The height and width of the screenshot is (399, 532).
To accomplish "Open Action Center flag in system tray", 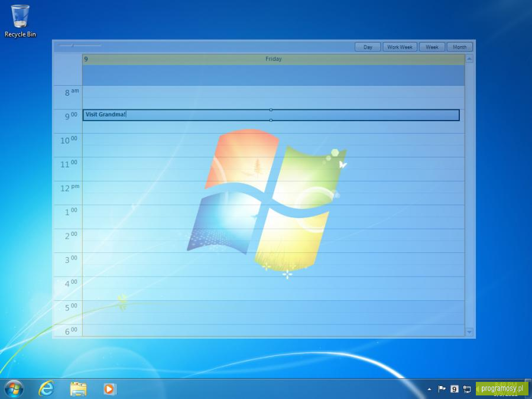I will coord(442,389).
